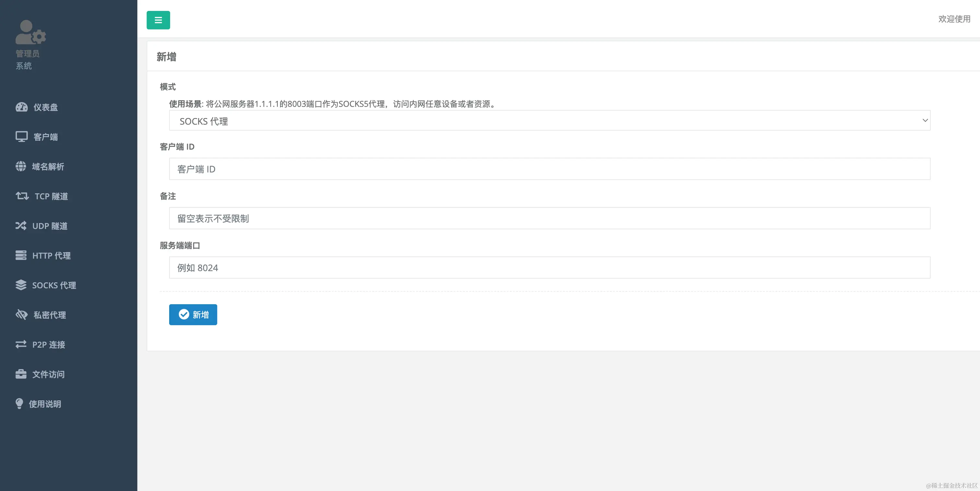980x491 pixels.
Task: Click the dropdown chevron arrow in mode selector
Action: pyautogui.click(x=925, y=121)
